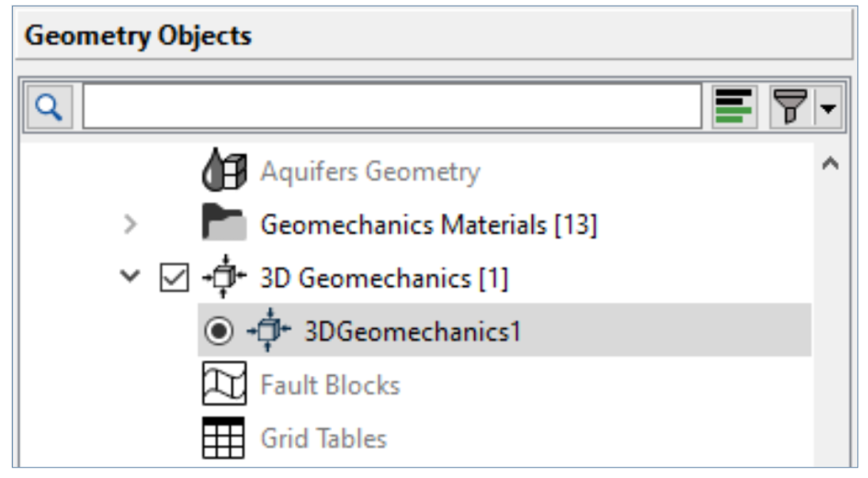Open the filter dropdown arrow

pos(829,108)
